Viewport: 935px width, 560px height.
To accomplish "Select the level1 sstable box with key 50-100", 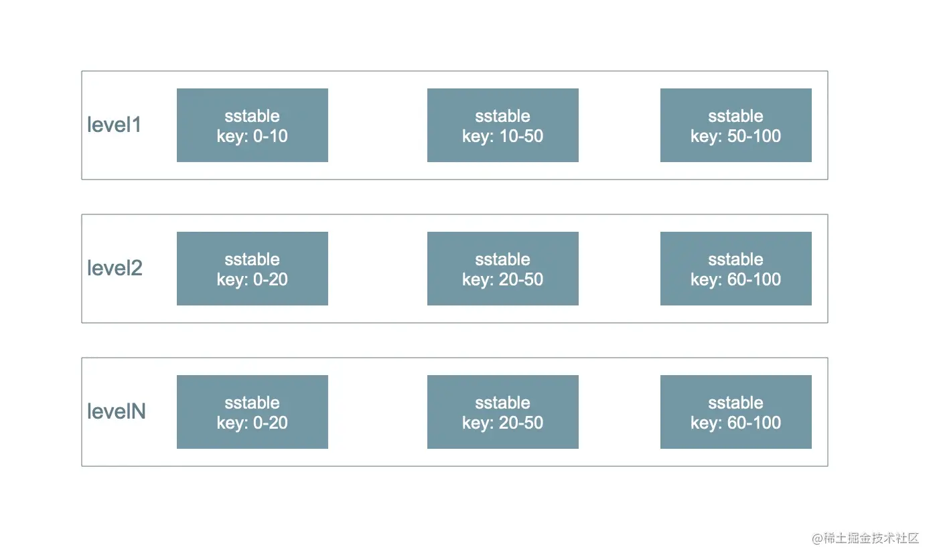I will pos(736,125).
